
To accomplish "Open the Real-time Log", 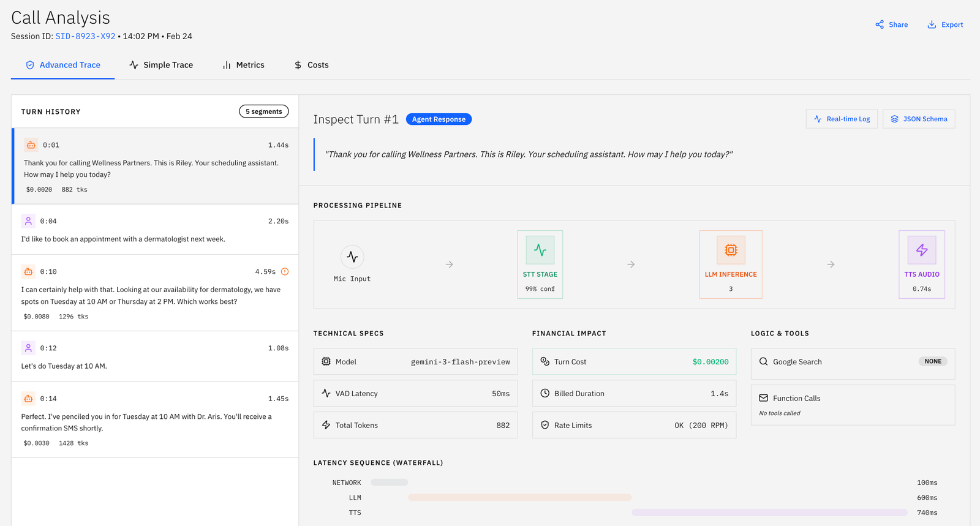I will tap(842, 119).
